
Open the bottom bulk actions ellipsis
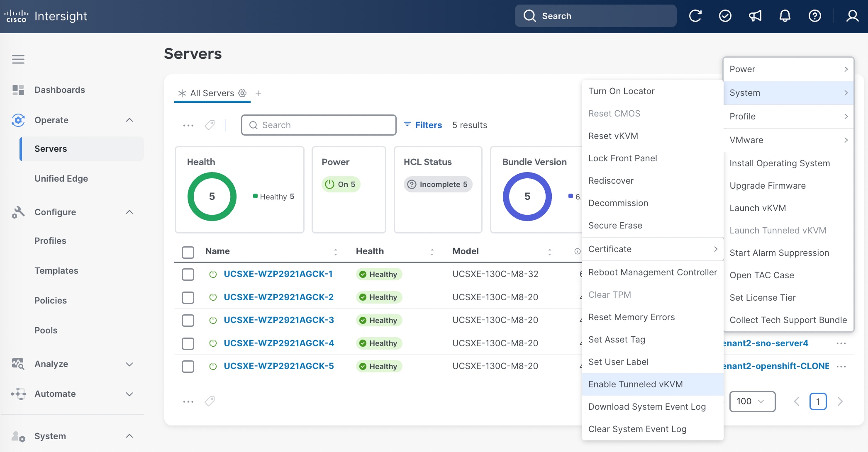pyautogui.click(x=188, y=401)
